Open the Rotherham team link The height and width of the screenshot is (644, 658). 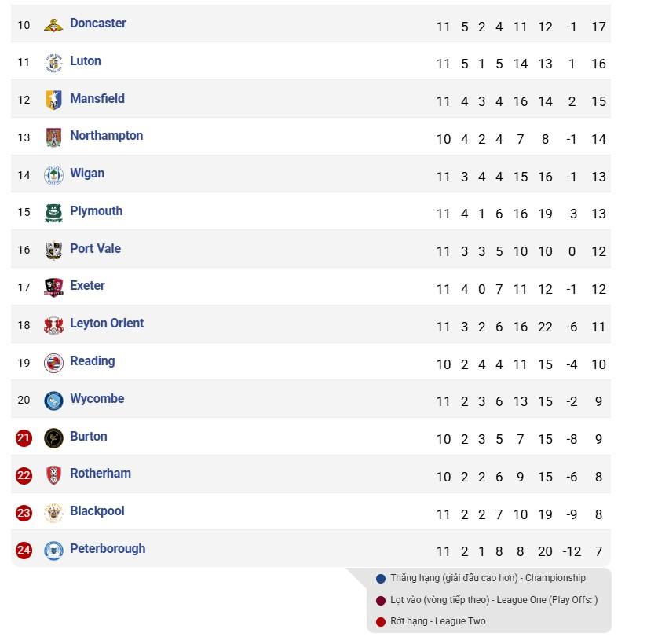(x=100, y=474)
